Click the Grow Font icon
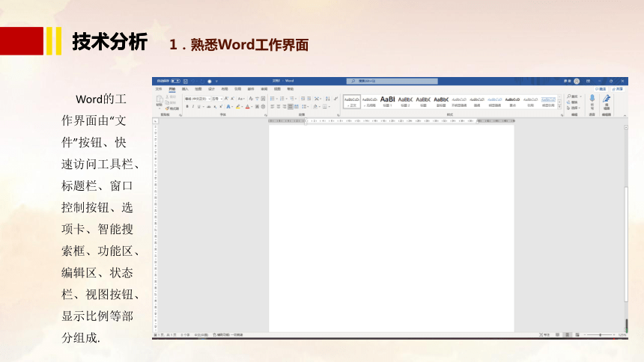 226,99
